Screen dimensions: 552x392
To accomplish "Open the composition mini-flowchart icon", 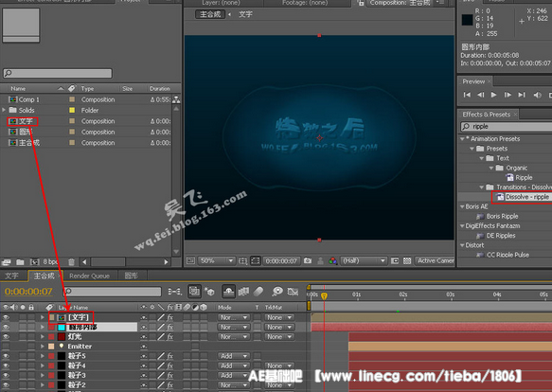I will [x=174, y=292].
